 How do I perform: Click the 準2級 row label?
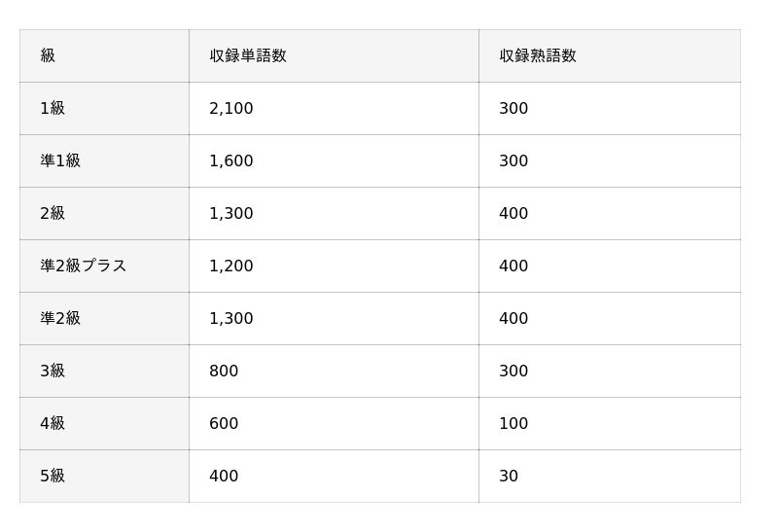pos(60,319)
